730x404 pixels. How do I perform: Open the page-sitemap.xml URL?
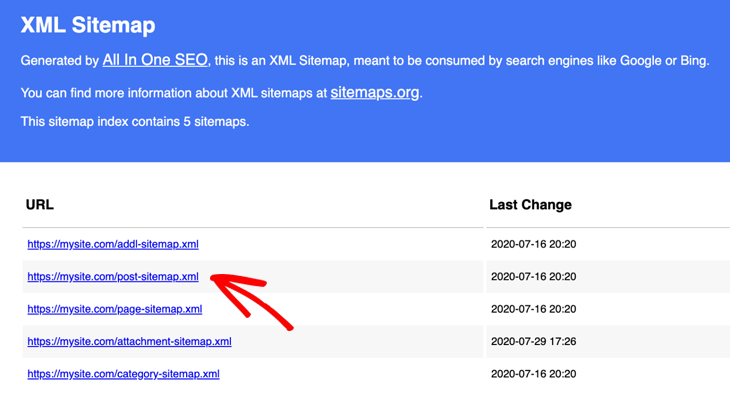[x=115, y=309]
